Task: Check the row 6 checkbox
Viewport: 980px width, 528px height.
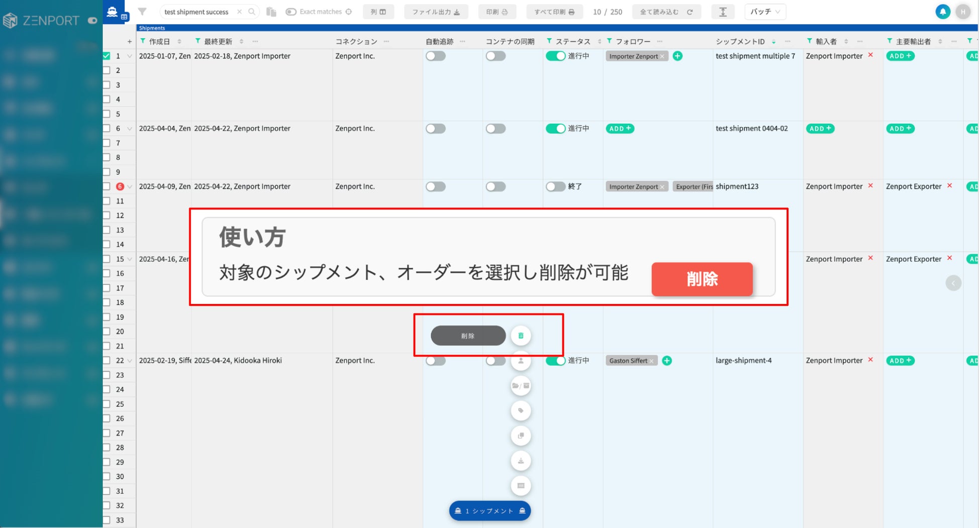Action: (107, 128)
